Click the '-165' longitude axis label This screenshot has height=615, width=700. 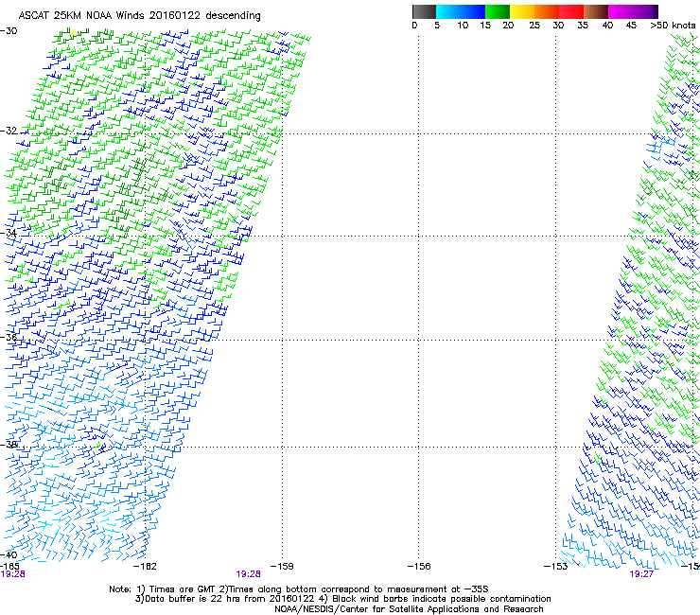coord(9,567)
